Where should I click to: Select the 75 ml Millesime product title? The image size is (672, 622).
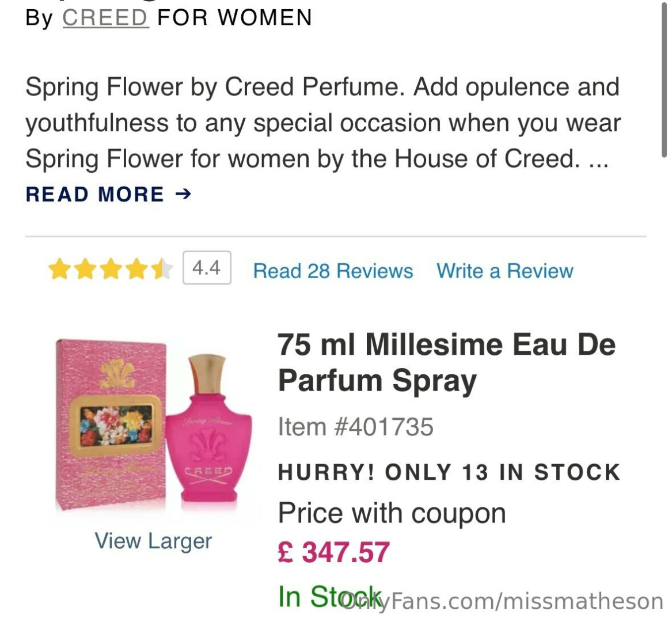click(446, 362)
